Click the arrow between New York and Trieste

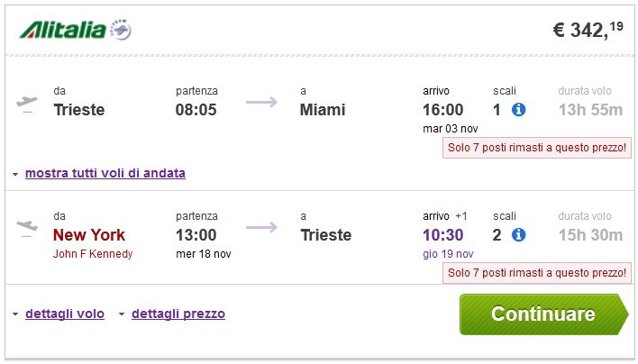(261, 228)
